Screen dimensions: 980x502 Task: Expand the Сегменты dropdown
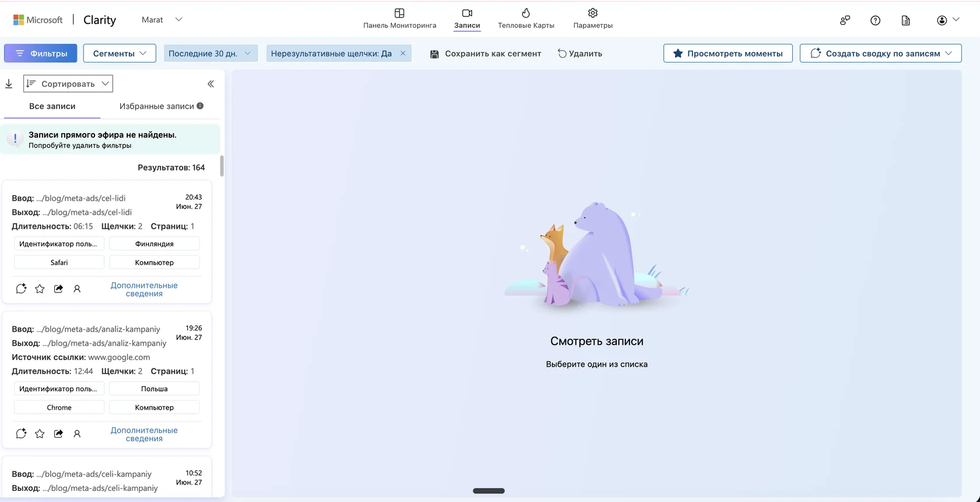point(120,53)
